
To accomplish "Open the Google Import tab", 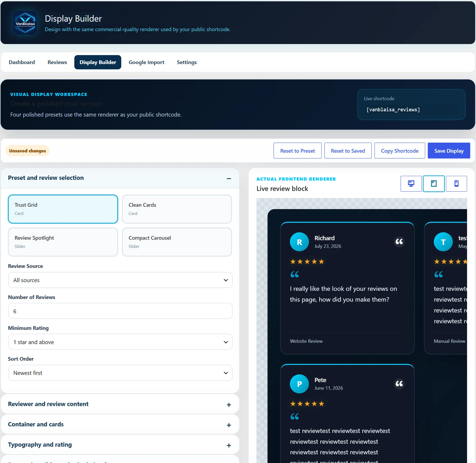I will (146, 62).
